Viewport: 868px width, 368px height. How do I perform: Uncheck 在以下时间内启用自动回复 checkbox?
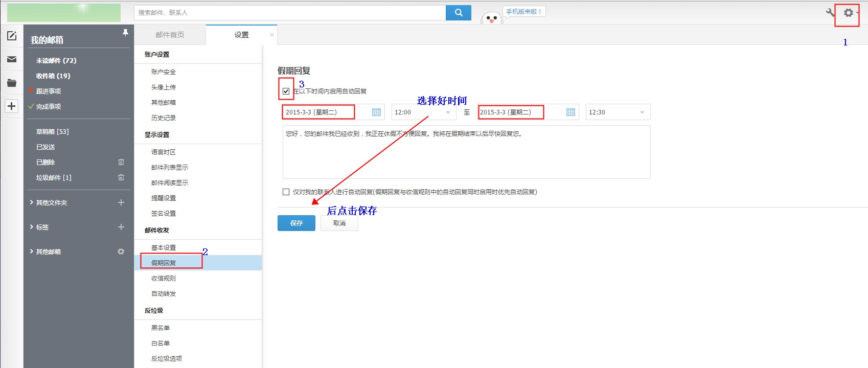pyautogui.click(x=286, y=91)
